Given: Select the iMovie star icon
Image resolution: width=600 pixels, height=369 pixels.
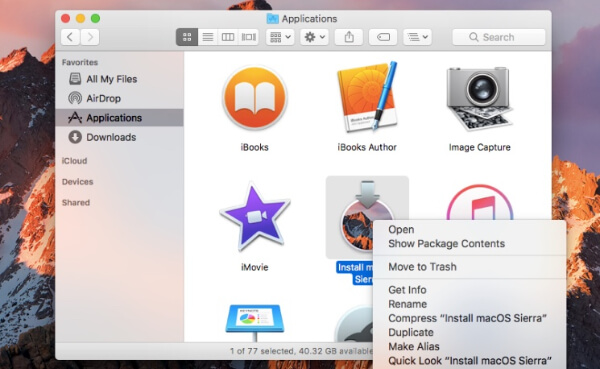Looking at the screenshot, I should [255, 217].
